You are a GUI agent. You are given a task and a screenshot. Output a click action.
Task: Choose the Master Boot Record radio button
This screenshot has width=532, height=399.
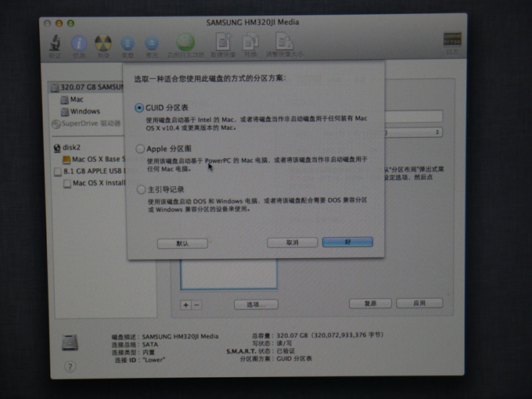[x=141, y=189]
